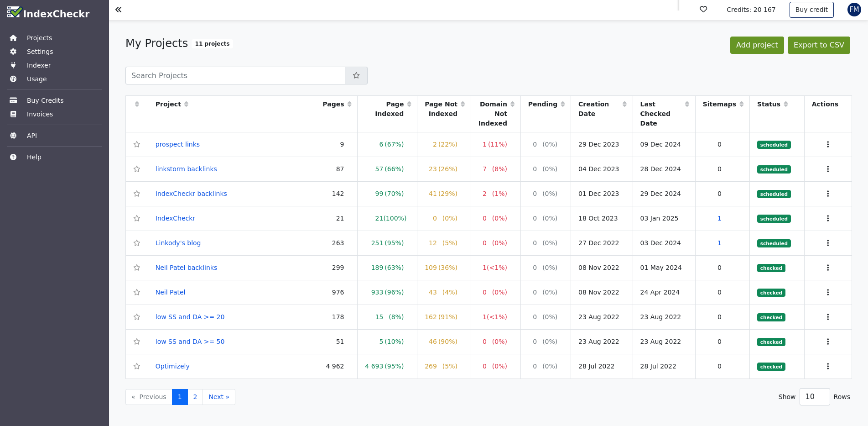Open the FM user avatar menu
This screenshot has width=868, height=426.
854,10
